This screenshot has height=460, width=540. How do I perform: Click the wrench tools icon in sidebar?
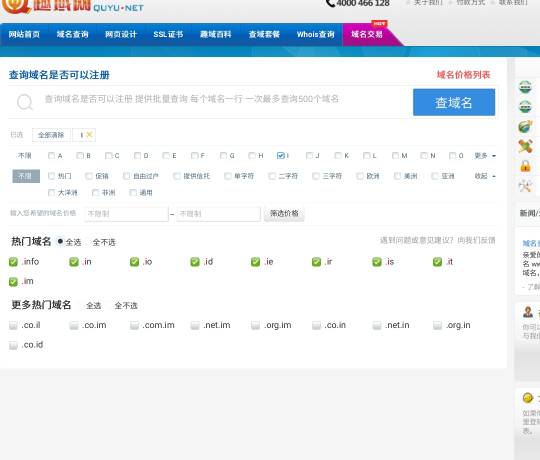(525, 186)
